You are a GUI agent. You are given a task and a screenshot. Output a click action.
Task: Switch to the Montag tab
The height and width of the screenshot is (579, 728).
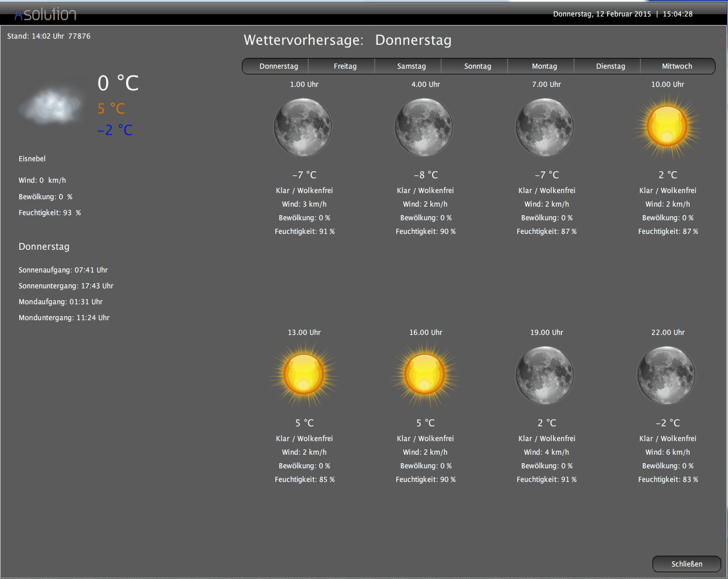(x=544, y=66)
